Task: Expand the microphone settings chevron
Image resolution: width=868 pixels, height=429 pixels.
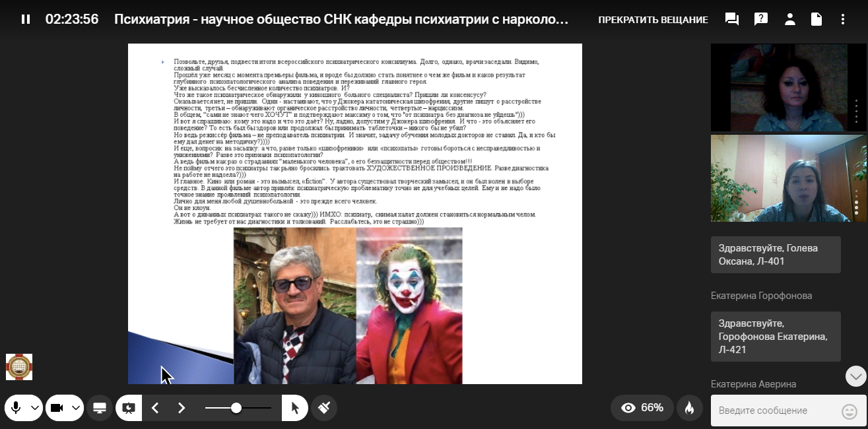Action: click(35, 408)
